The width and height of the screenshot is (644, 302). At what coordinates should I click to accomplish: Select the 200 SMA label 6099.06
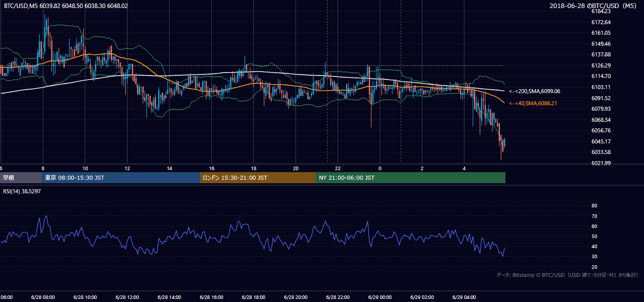tap(535, 92)
